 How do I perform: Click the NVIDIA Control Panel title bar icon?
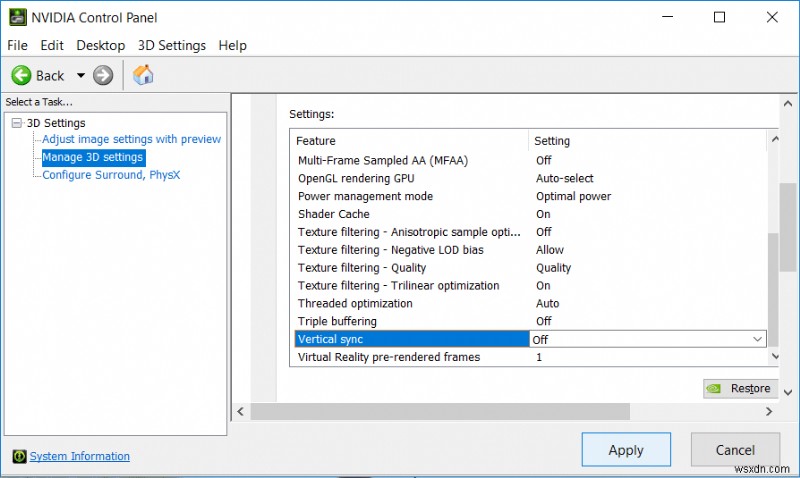[18, 17]
